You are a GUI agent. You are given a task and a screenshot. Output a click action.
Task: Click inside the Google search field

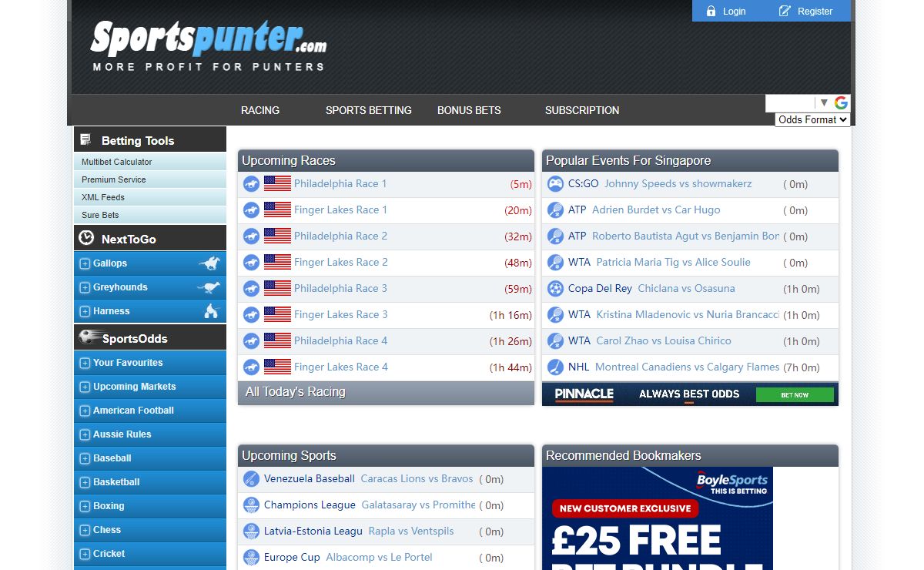pyautogui.click(x=790, y=102)
